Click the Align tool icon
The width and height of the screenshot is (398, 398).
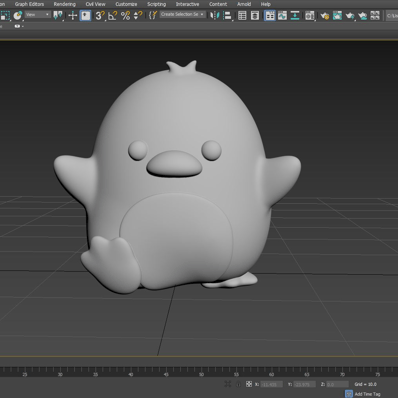point(227,15)
